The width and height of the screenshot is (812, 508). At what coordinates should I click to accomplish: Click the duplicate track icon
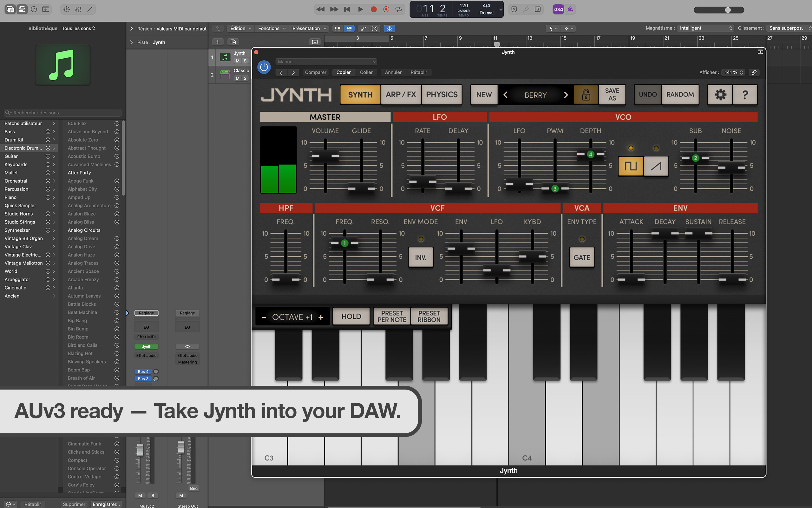(x=233, y=42)
